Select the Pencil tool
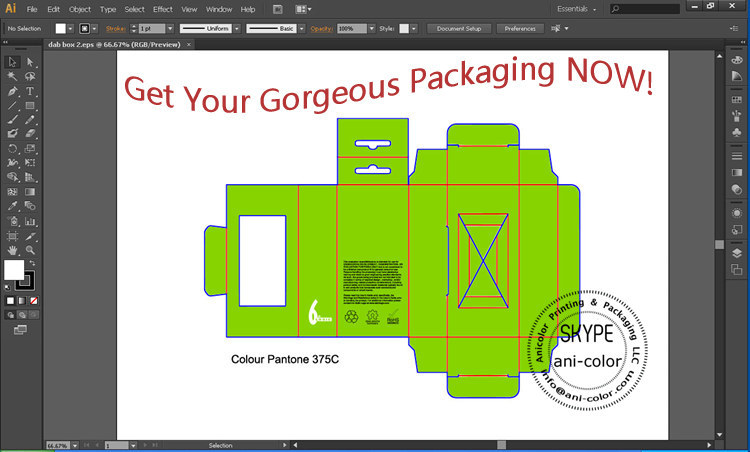Viewport: 750px width, 452px height. tap(30, 120)
